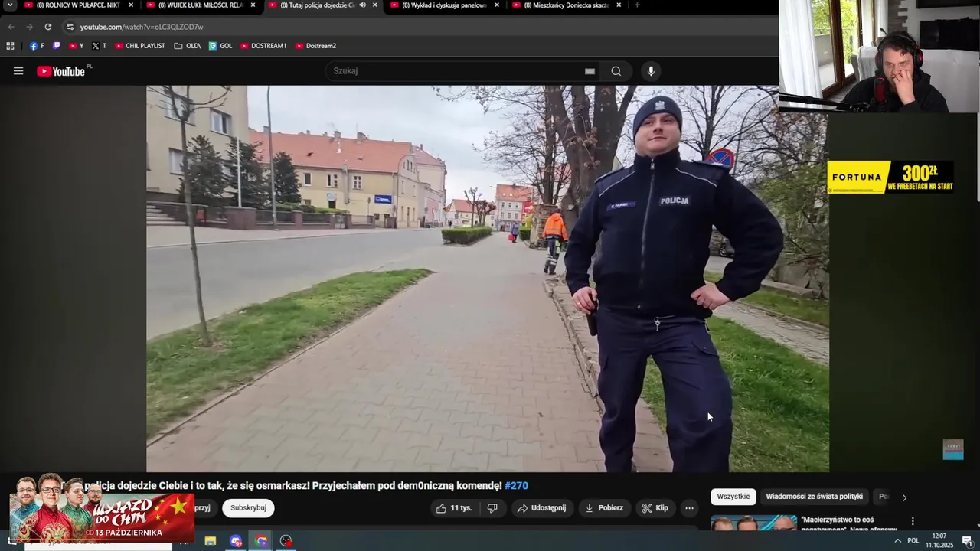Start voice search with the microphone icon
The width and height of the screenshot is (980, 551).
point(651,71)
